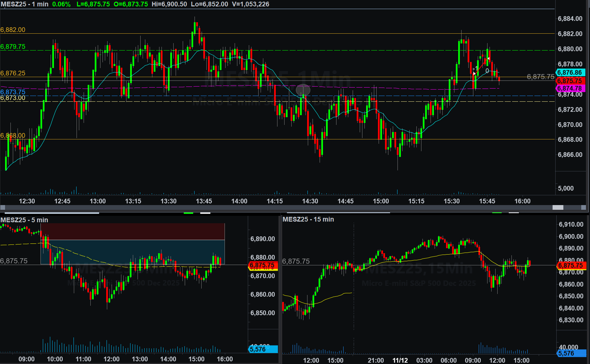Click the gray circle marker on 1-min chart

[303, 90]
